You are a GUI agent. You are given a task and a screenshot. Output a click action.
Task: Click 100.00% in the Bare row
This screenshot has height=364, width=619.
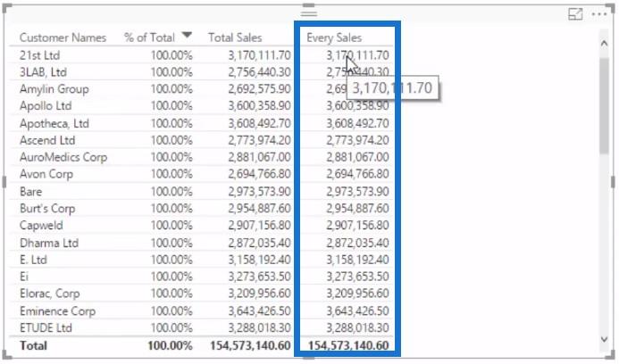(171, 192)
